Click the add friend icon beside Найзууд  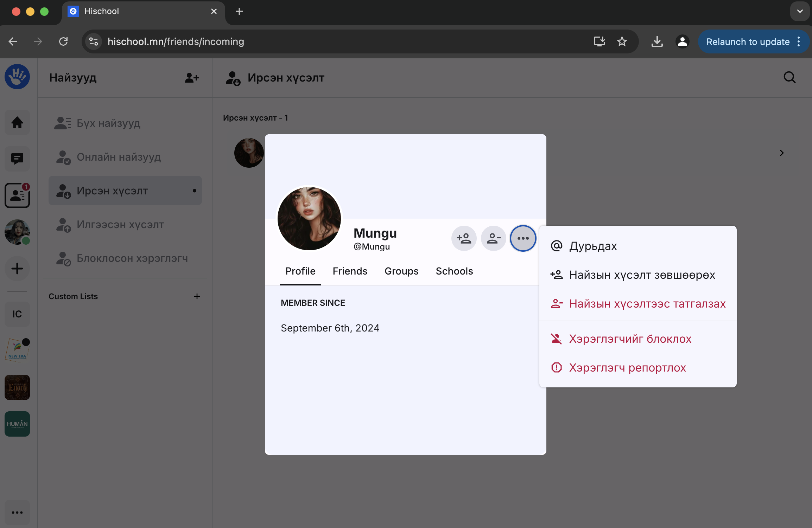pos(192,78)
